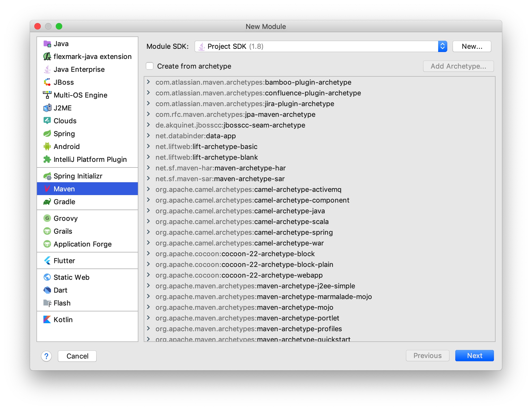
Task: Expand camel-archetype-spring tree entry
Action: (148, 232)
